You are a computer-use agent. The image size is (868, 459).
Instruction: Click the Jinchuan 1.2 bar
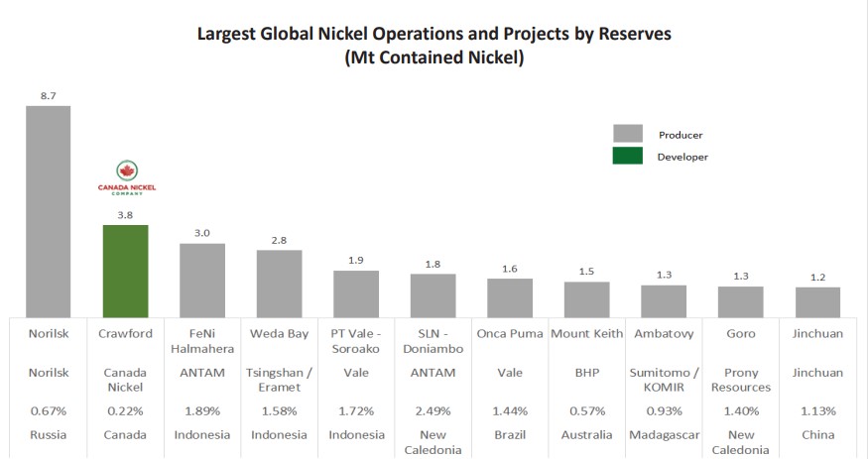[x=817, y=301]
